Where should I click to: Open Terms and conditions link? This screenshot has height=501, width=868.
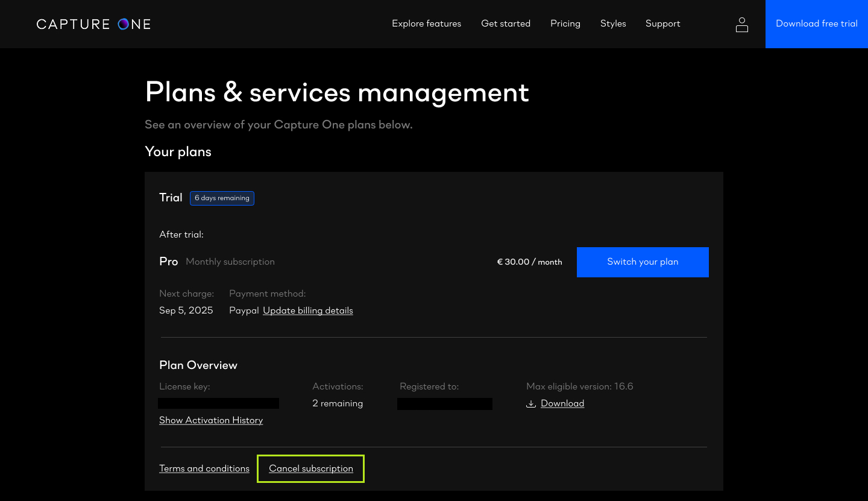204,468
